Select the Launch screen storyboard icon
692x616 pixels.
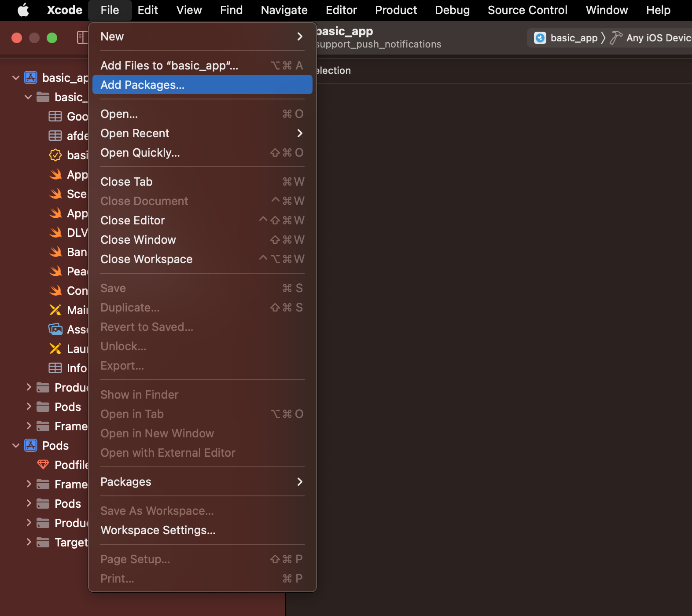(55, 348)
